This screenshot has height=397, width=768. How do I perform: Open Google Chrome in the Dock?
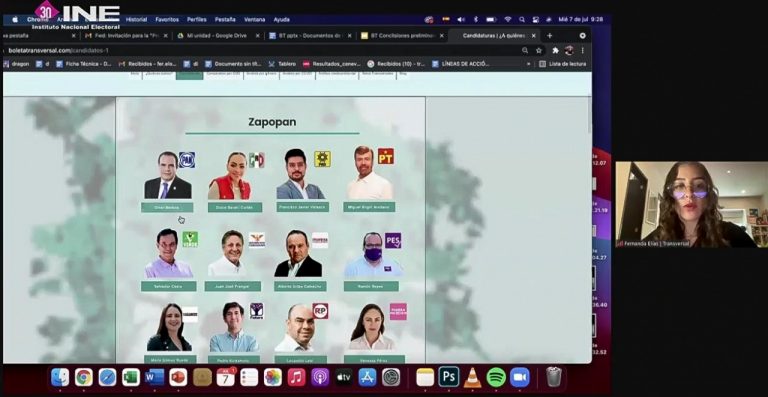[84, 377]
